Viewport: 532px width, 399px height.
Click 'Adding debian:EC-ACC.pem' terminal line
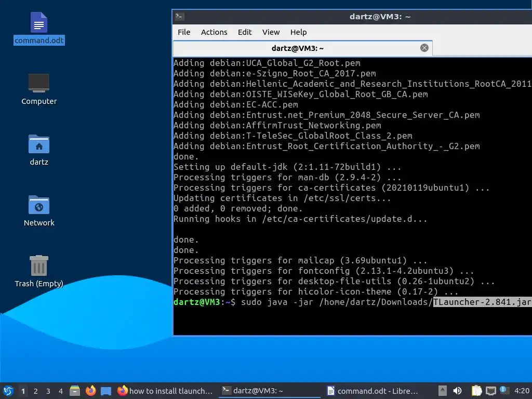[x=236, y=104]
